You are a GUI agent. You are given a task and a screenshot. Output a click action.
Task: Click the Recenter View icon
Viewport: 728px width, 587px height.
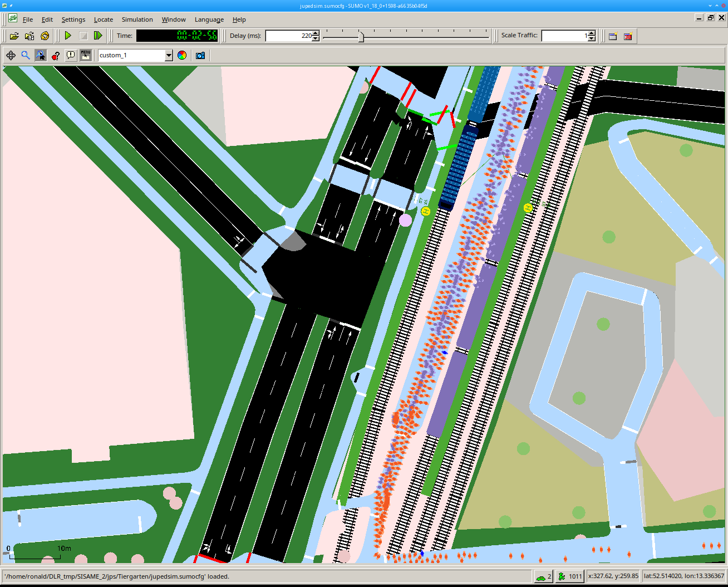click(x=11, y=55)
